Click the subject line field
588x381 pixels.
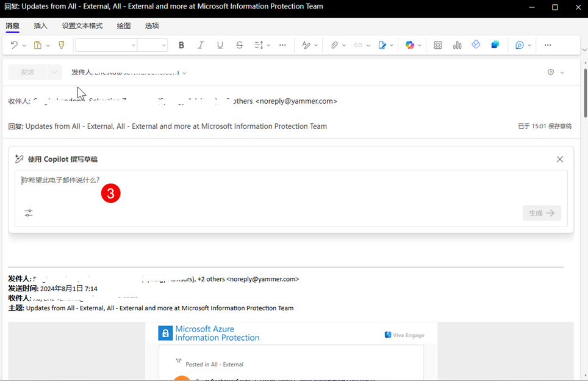click(259, 126)
